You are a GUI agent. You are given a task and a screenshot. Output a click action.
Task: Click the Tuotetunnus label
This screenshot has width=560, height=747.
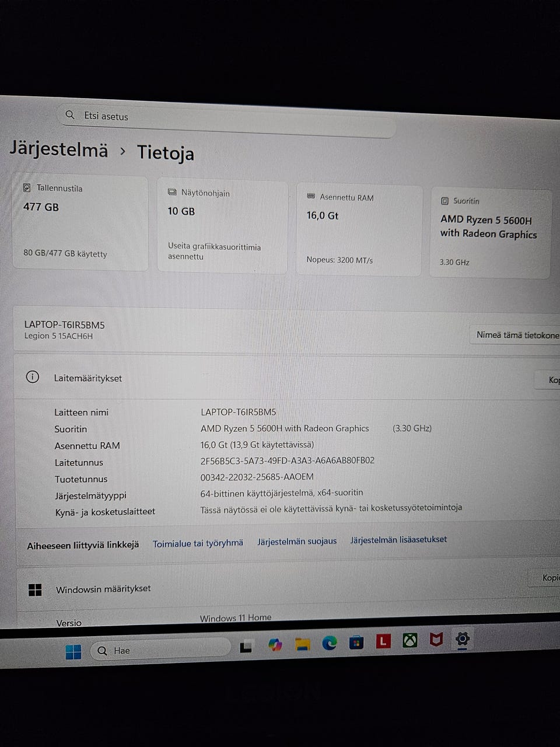click(81, 479)
